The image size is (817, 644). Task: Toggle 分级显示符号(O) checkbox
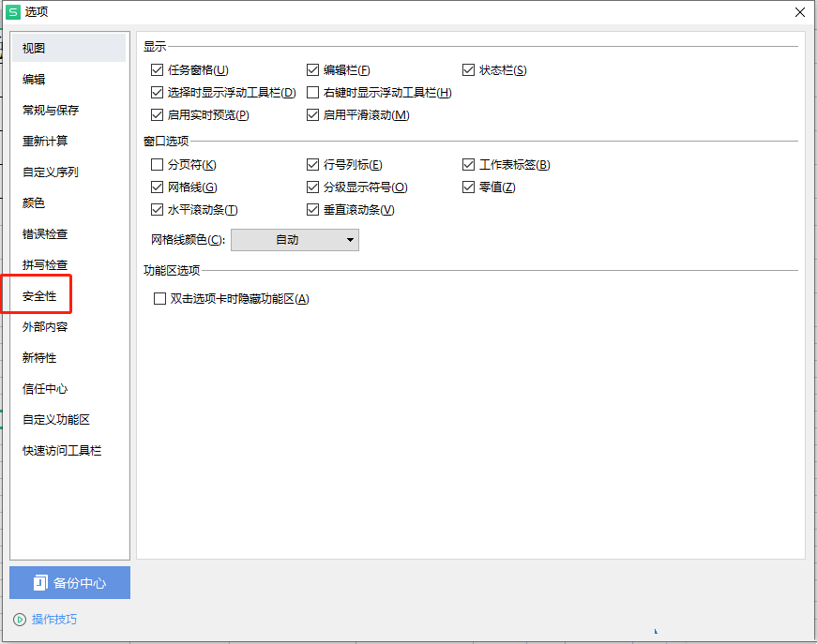312,187
